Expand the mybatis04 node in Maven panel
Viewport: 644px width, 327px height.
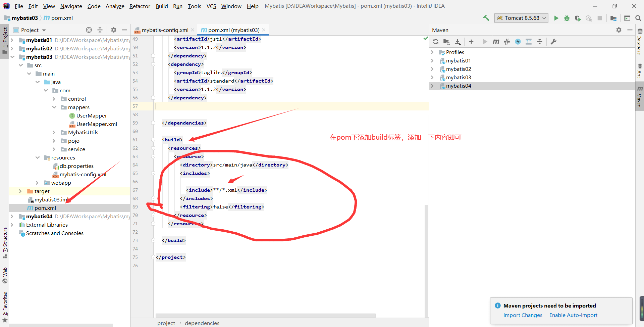click(432, 86)
